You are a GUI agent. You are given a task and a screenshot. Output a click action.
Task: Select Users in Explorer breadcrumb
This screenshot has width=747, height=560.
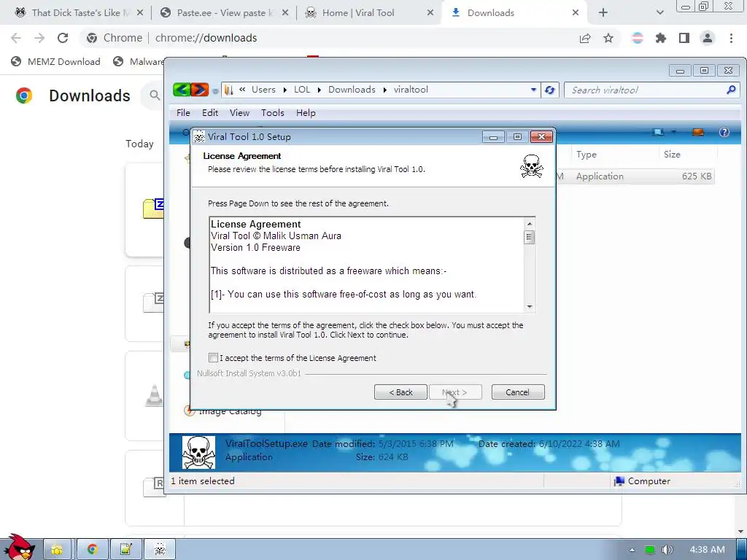[x=263, y=90]
